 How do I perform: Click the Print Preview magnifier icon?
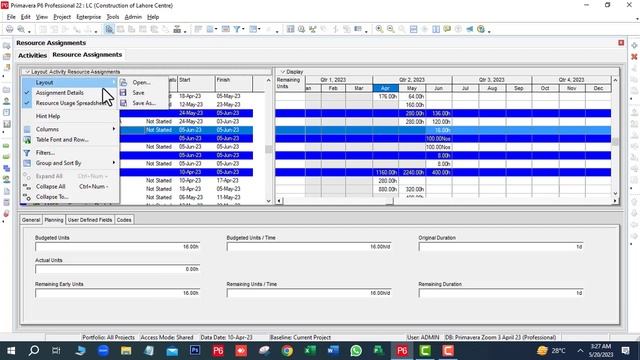(21, 29)
